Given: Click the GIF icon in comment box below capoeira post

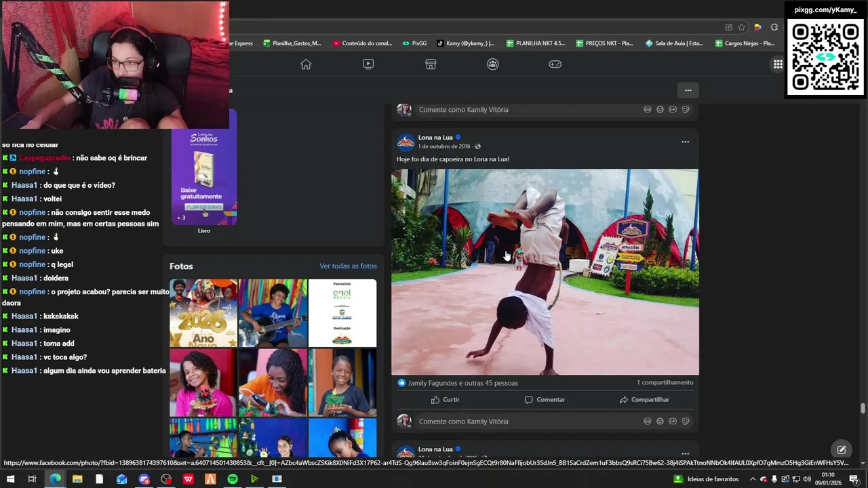Looking at the screenshot, I should click(x=673, y=422).
